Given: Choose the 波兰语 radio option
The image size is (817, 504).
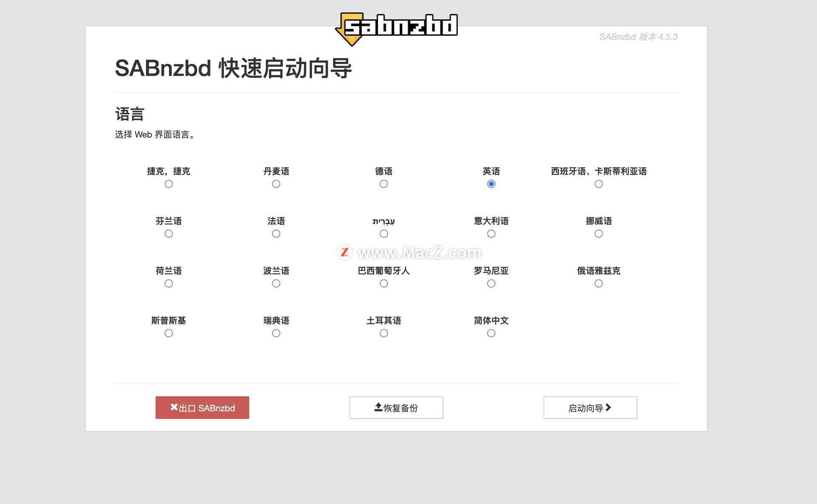Looking at the screenshot, I should [x=276, y=284].
